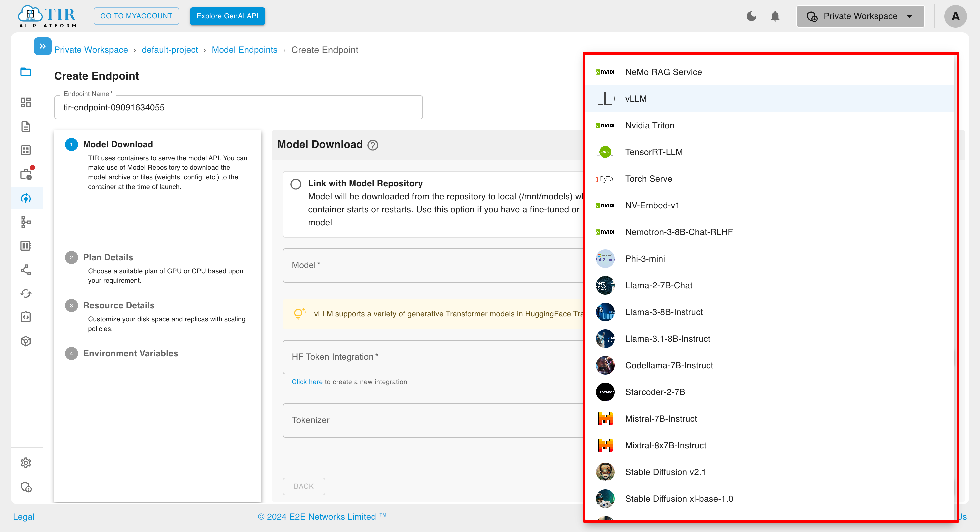This screenshot has height=532, width=980.
Task: Click the model repository icon in sidebar
Action: (x=26, y=341)
